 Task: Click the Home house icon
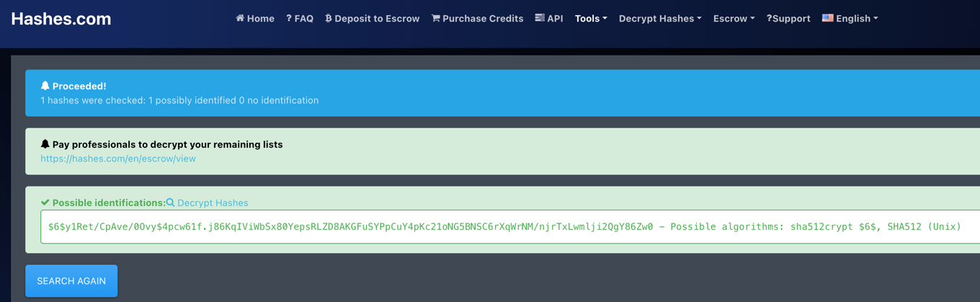[x=240, y=18]
